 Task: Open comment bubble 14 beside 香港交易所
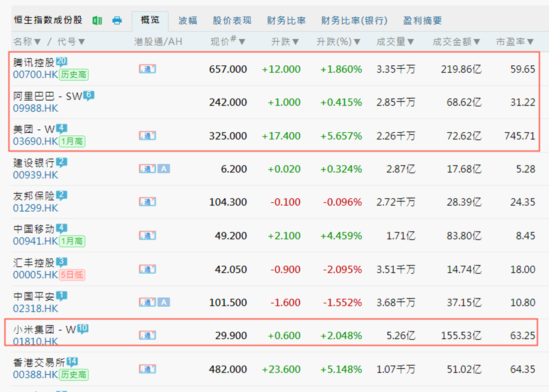pos(72,363)
